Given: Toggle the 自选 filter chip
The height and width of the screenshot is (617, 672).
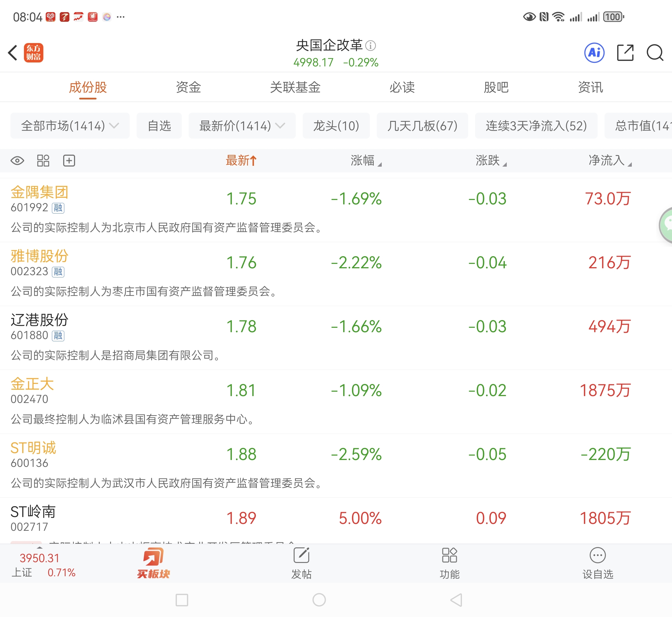Looking at the screenshot, I should 159,126.
